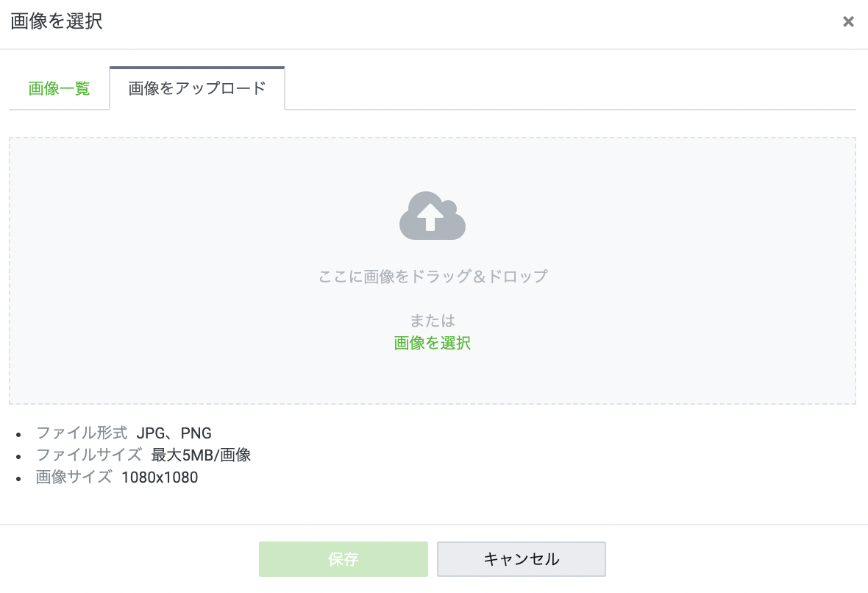Switch to the 画像一覧 tab
Screen dimensions: 868x593
point(59,89)
